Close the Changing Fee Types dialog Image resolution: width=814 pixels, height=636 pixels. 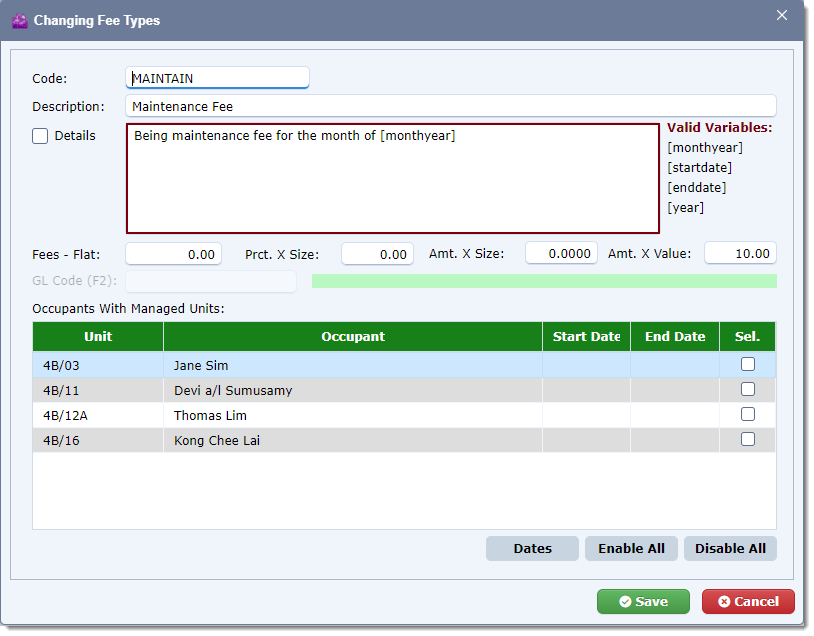pyautogui.click(x=782, y=15)
